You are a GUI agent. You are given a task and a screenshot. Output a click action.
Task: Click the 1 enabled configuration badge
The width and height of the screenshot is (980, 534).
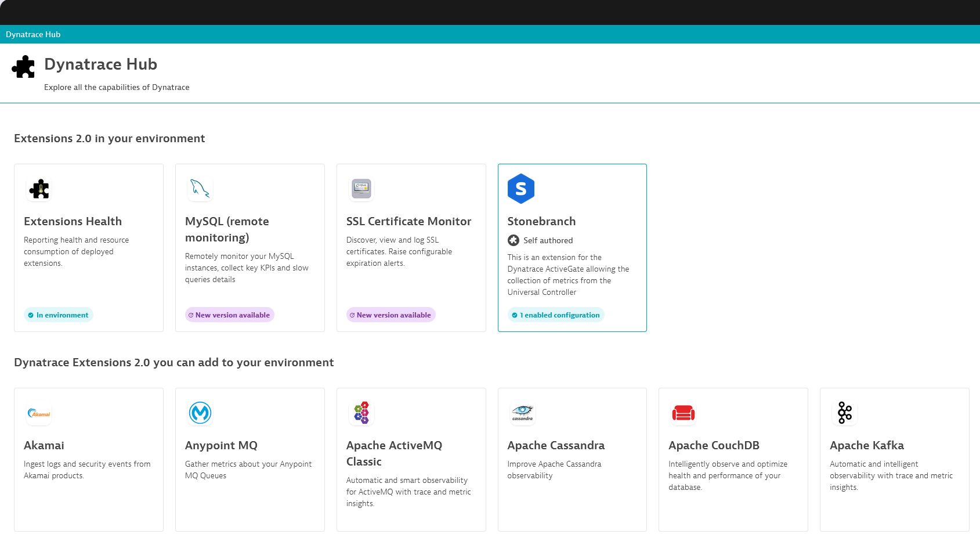pos(556,315)
